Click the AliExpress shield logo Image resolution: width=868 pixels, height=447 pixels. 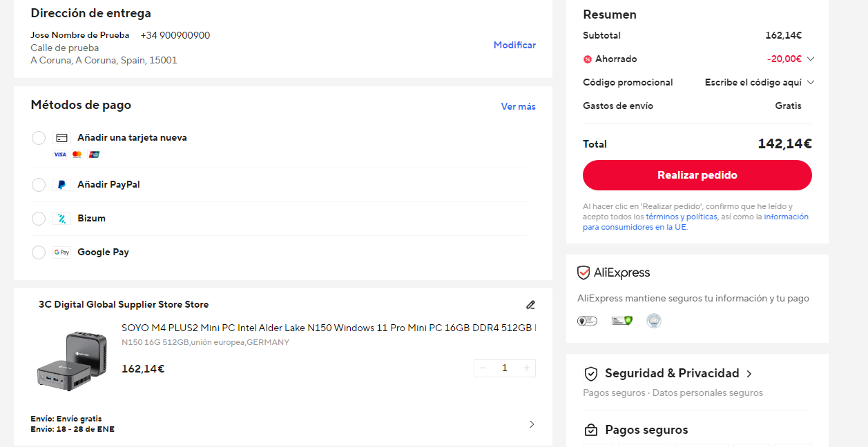click(584, 272)
